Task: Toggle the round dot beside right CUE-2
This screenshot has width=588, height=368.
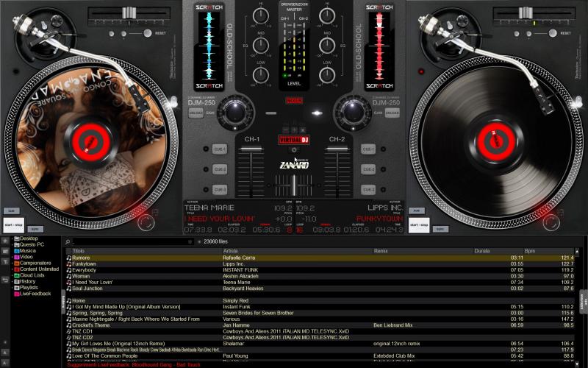Action: tap(383, 169)
